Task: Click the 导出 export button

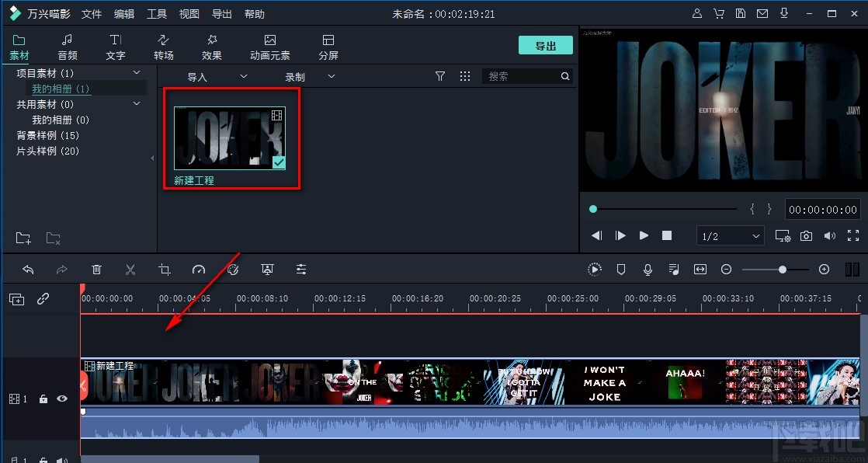Action: click(545, 45)
